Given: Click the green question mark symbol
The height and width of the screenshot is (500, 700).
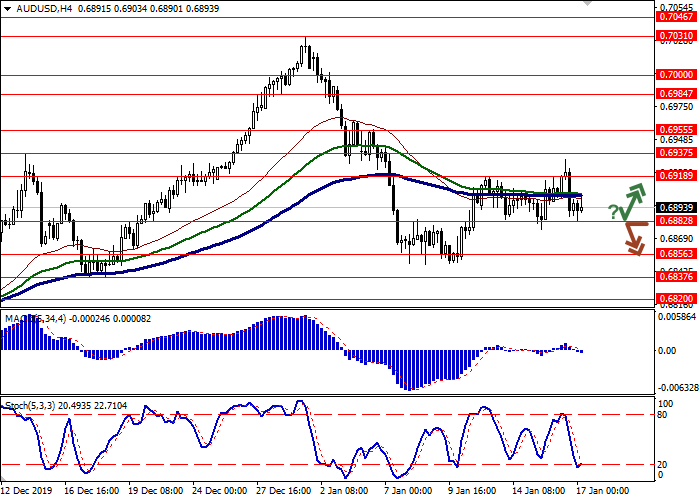Looking at the screenshot, I should tap(612, 211).
